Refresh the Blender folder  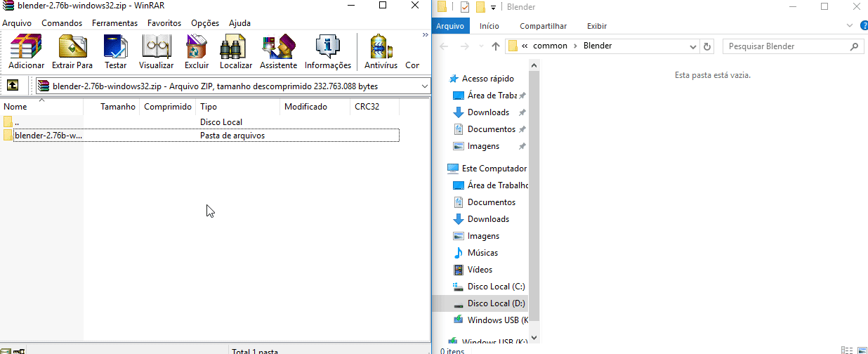[x=707, y=46]
